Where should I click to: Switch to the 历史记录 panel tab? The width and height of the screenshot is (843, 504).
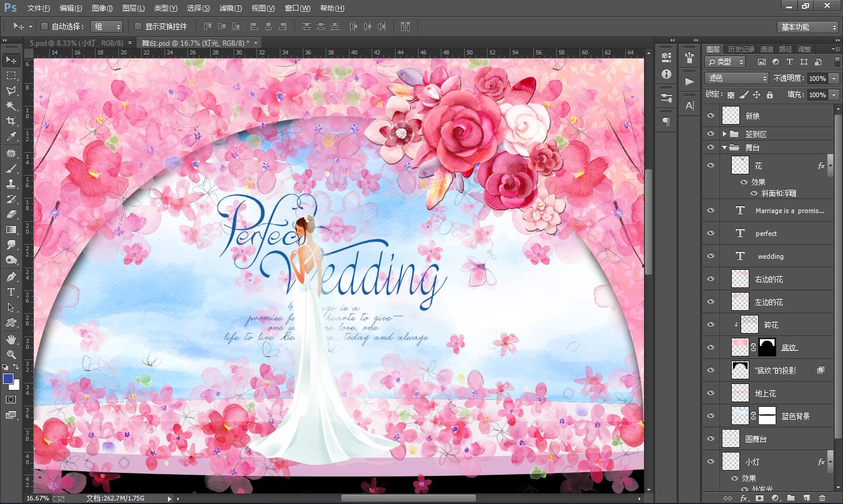(741, 49)
